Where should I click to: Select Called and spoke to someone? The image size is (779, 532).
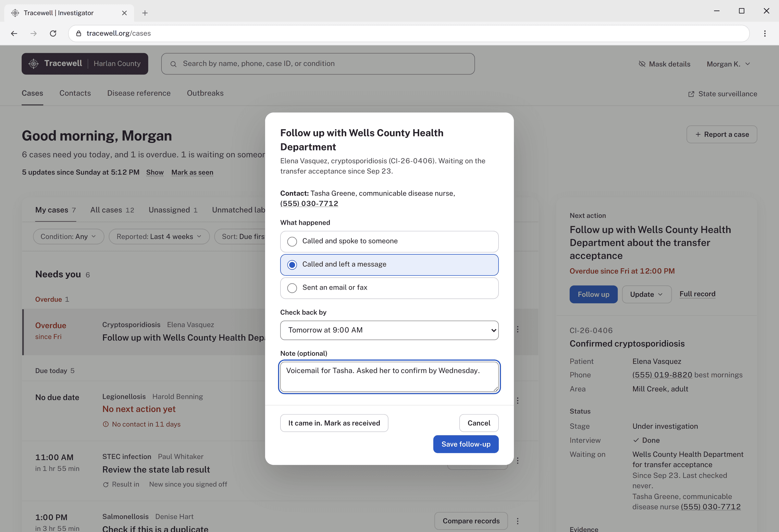tap(389, 242)
